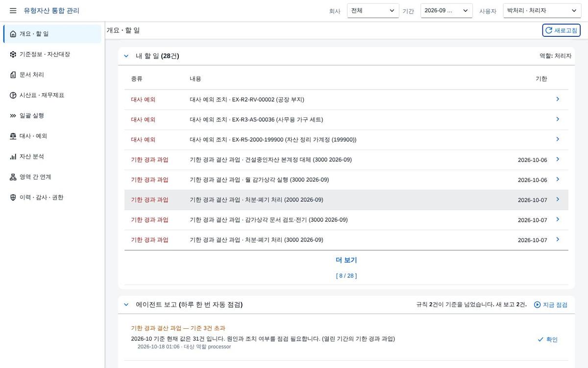Image resolution: width=588 pixels, height=368 pixels.
Task: Collapse the 내 할 일 (28건) panel
Action: point(126,56)
